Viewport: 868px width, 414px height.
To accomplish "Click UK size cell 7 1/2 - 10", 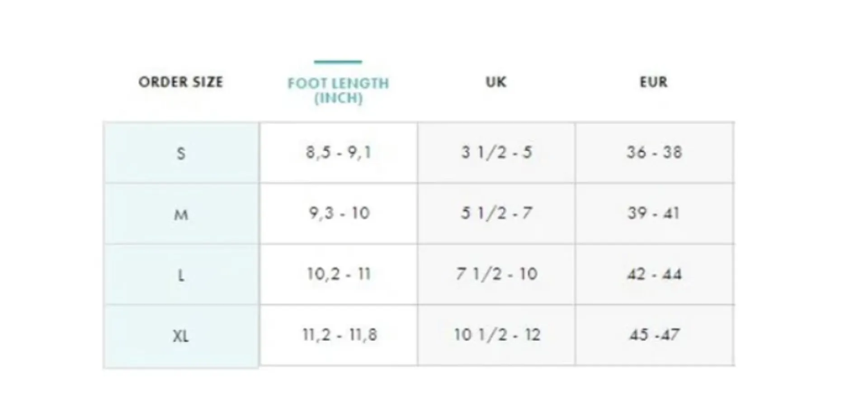I will click(x=496, y=274).
